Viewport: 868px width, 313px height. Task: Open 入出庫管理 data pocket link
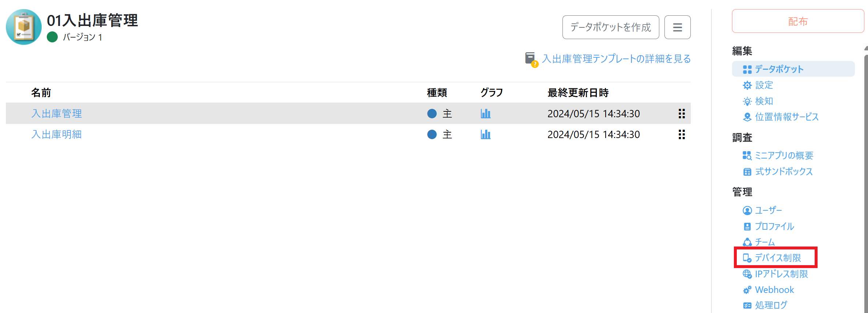click(x=57, y=114)
